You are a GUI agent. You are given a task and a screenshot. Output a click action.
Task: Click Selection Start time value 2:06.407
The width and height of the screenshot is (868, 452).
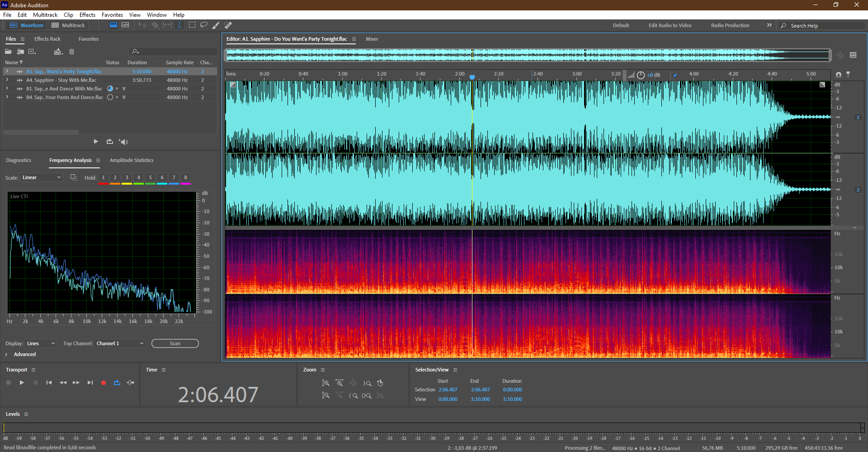(448, 390)
